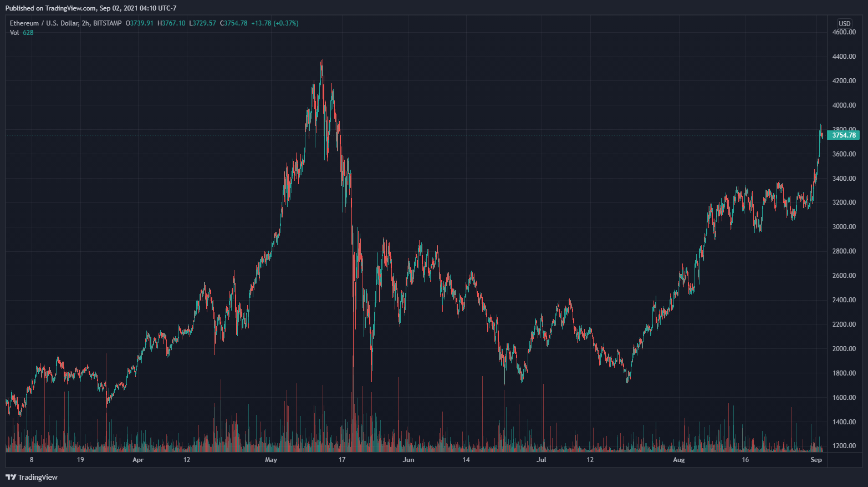Click the Sep label on the time axis
868x487 pixels.
(x=816, y=460)
